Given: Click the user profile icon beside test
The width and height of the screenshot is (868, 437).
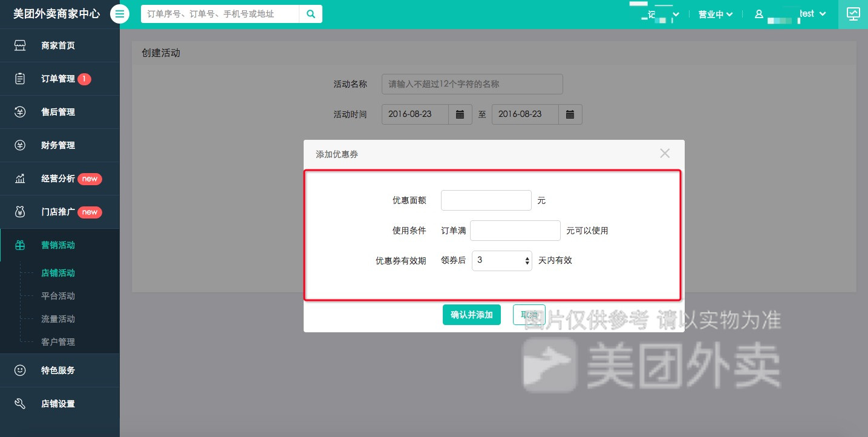Looking at the screenshot, I should [x=759, y=14].
